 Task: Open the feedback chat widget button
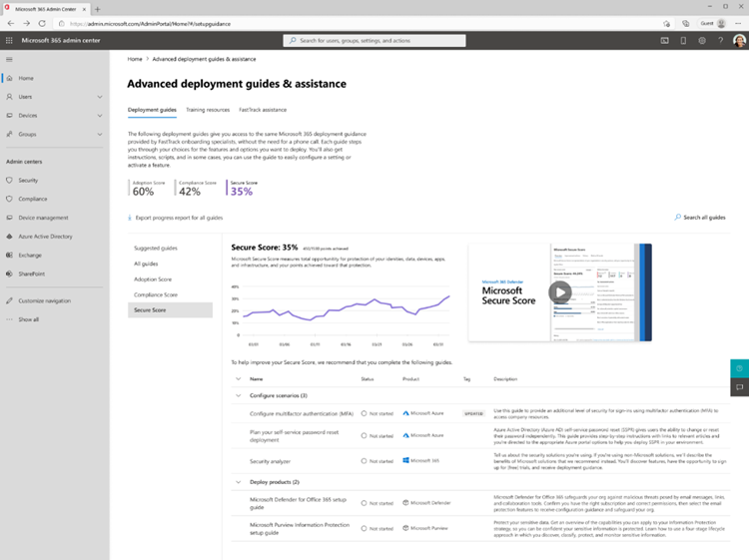(x=739, y=387)
